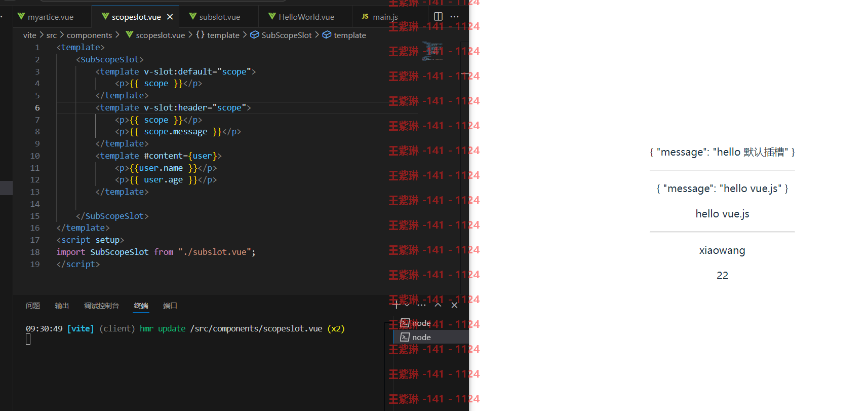Click the curly-brace template breadcrumb item
This screenshot has height=411, width=868.
218,35
